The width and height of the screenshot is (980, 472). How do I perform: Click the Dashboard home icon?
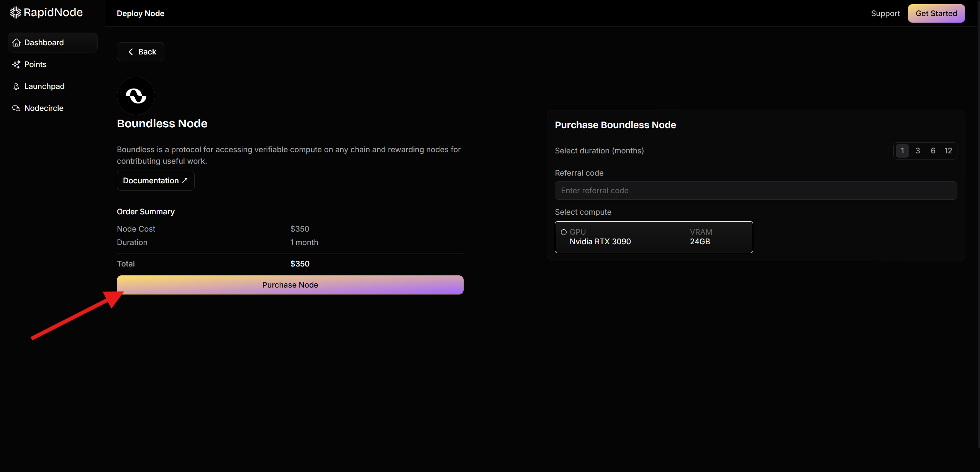pyautogui.click(x=16, y=43)
